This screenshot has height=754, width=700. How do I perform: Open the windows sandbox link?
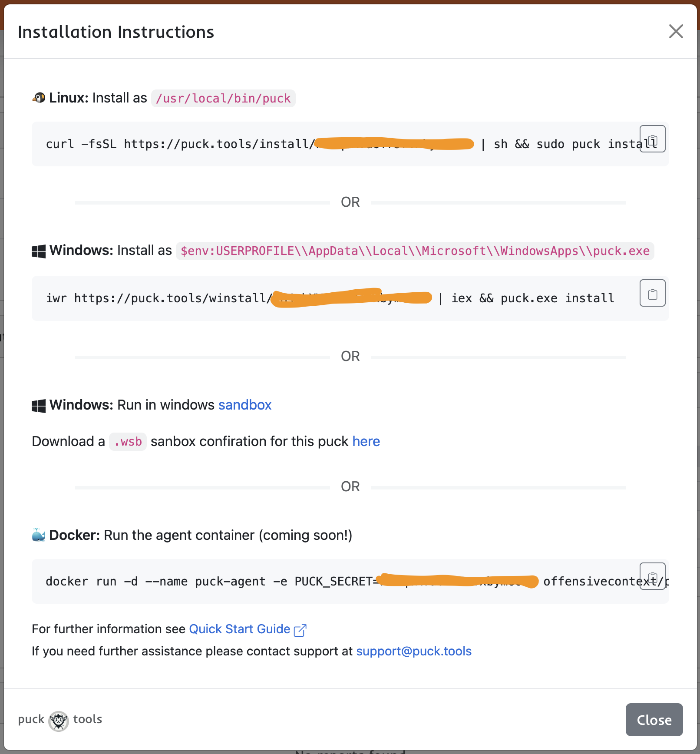tap(244, 405)
